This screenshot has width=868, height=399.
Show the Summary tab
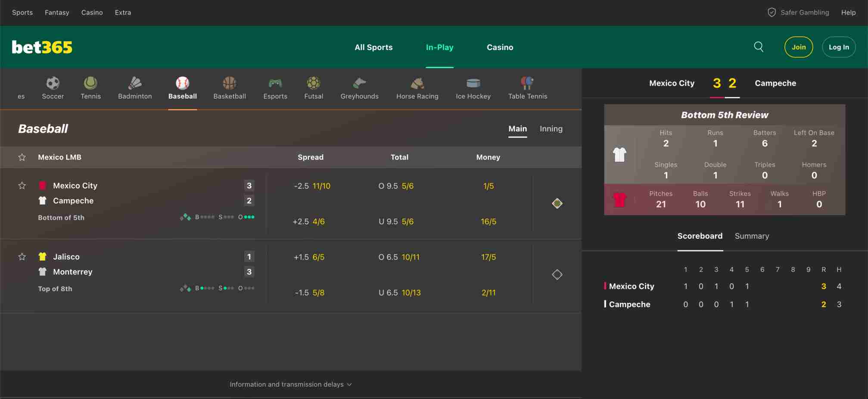752,236
